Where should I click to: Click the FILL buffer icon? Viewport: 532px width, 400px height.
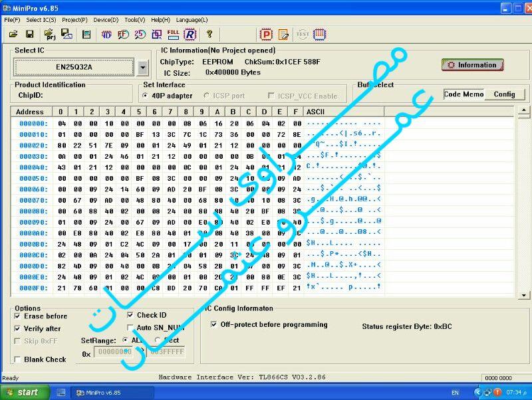point(173,35)
